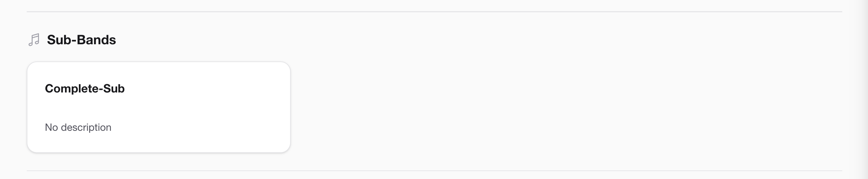Click the word "description" on the card

86,127
